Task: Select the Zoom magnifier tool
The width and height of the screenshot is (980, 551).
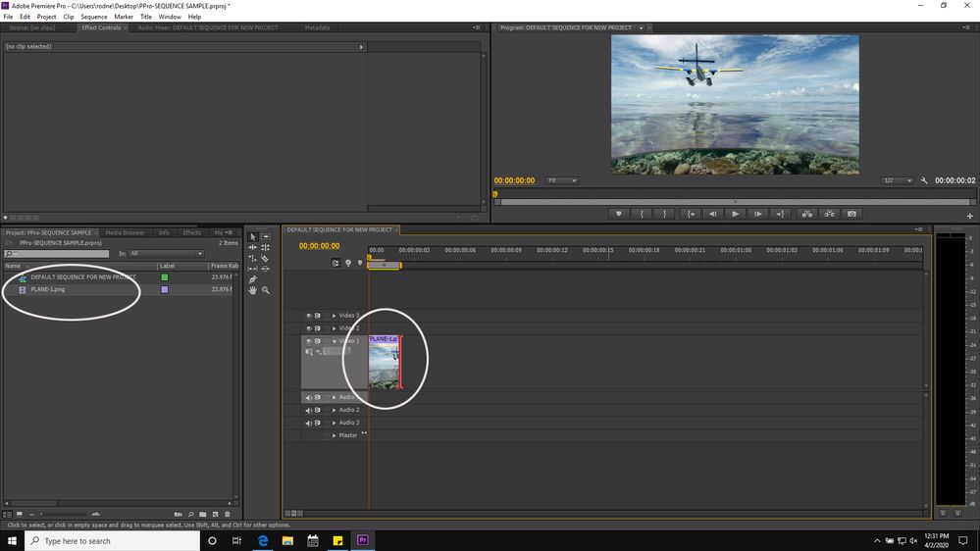Action: pyautogui.click(x=265, y=290)
